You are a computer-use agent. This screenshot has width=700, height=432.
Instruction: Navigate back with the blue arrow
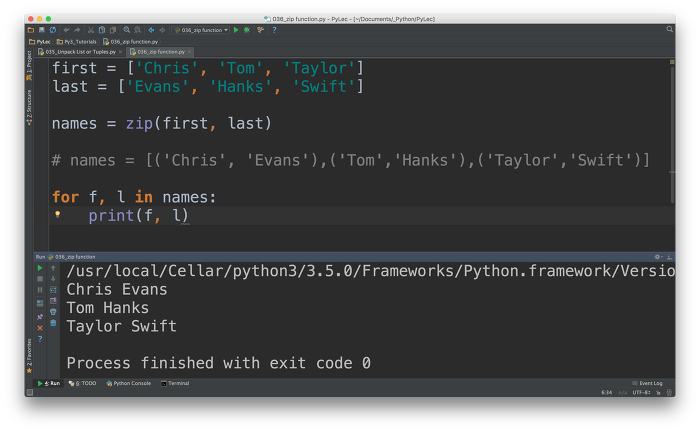click(x=151, y=30)
